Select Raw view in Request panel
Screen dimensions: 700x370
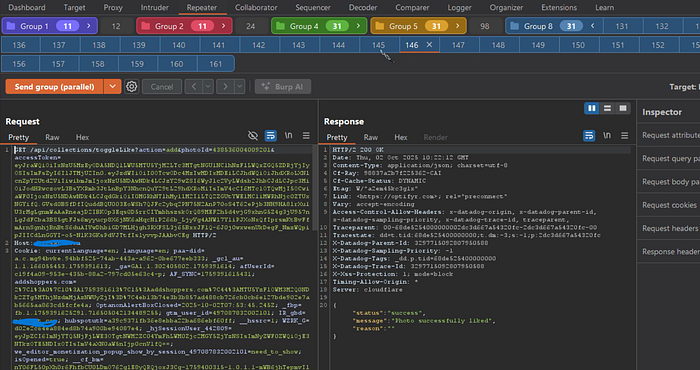pos(52,137)
